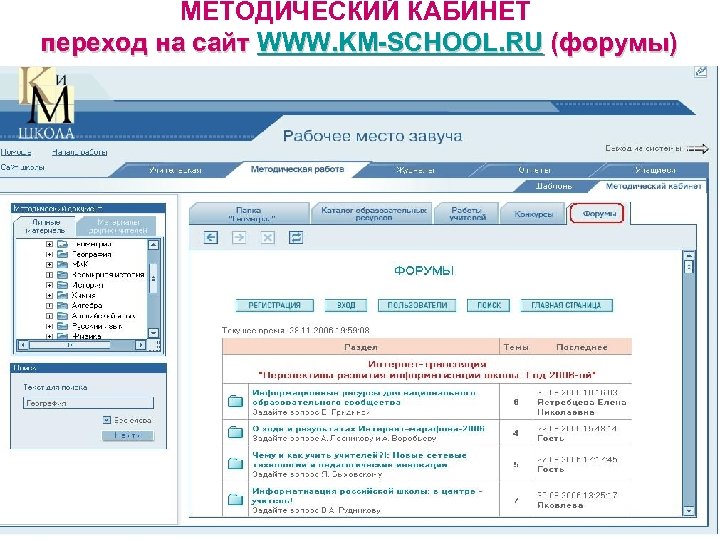Click the ГЛАВНАЯ СТРАНИЦА button

567,305
